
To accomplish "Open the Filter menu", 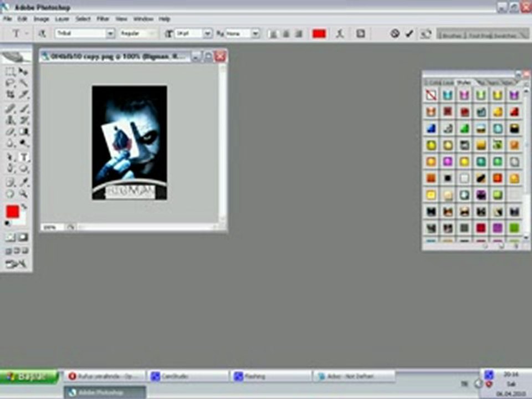I will (103, 19).
